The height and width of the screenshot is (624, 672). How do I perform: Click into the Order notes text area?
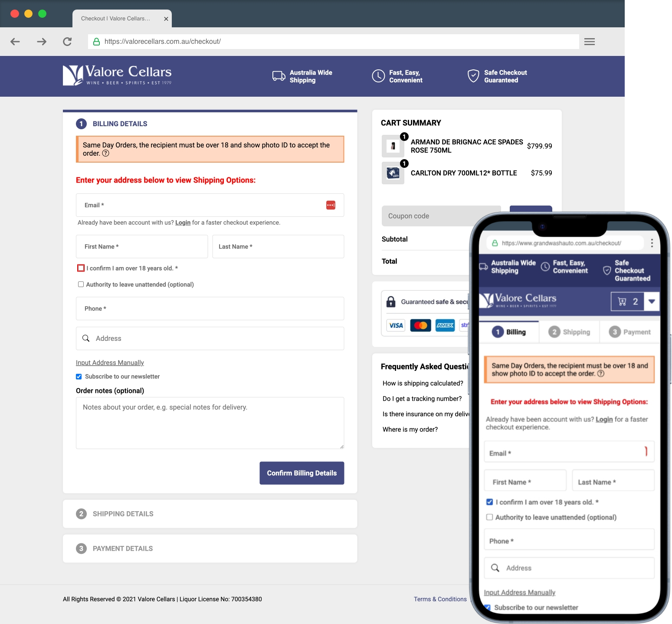pos(210,423)
